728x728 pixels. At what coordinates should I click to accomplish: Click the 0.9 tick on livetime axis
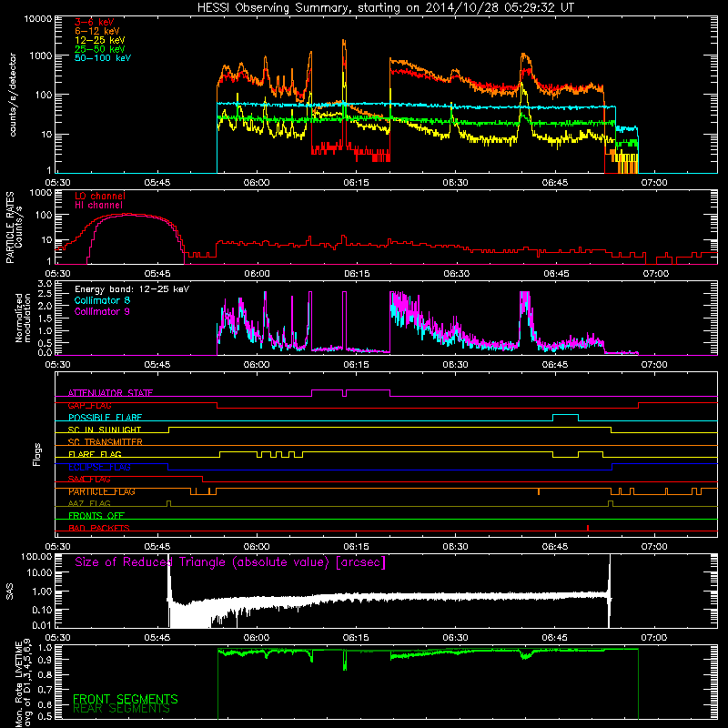(45, 659)
